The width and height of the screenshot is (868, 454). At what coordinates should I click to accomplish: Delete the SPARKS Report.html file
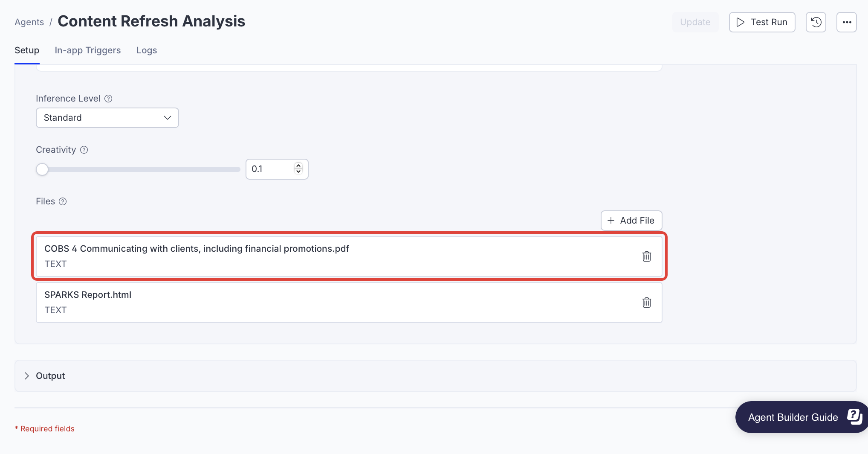point(646,303)
